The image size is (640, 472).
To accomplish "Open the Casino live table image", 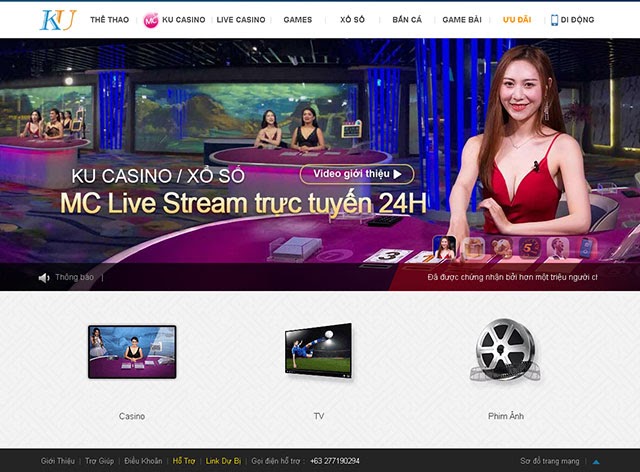I will click(132, 352).
